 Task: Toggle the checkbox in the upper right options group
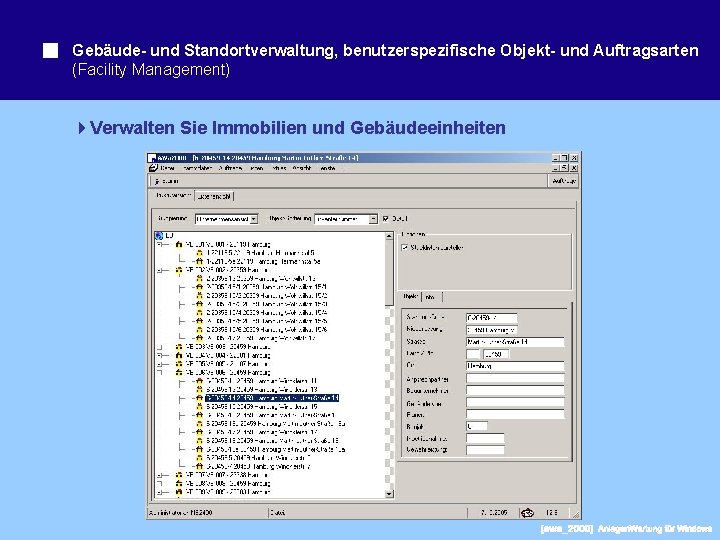(405, 248)
